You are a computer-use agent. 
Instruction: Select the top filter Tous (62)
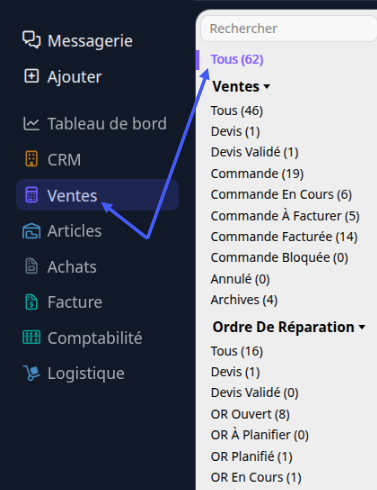(x=237, y=60)
